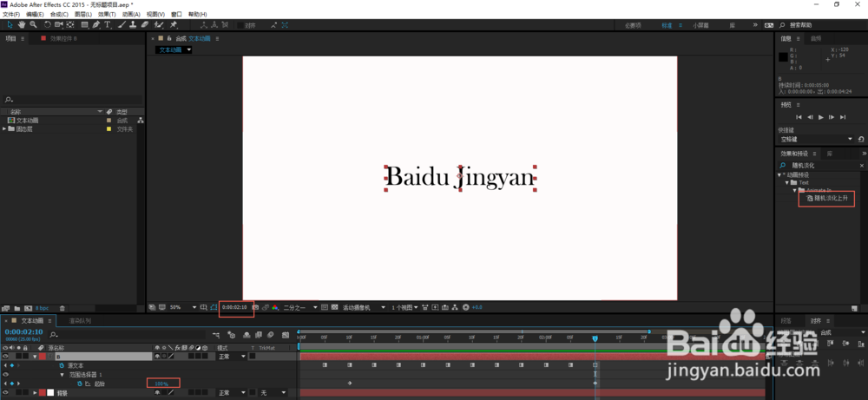Click the RGB channel display icon

[274, 307]
